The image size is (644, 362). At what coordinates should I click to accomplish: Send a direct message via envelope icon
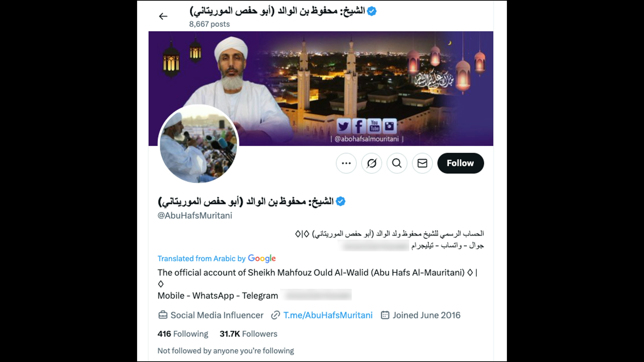(422, 163)
